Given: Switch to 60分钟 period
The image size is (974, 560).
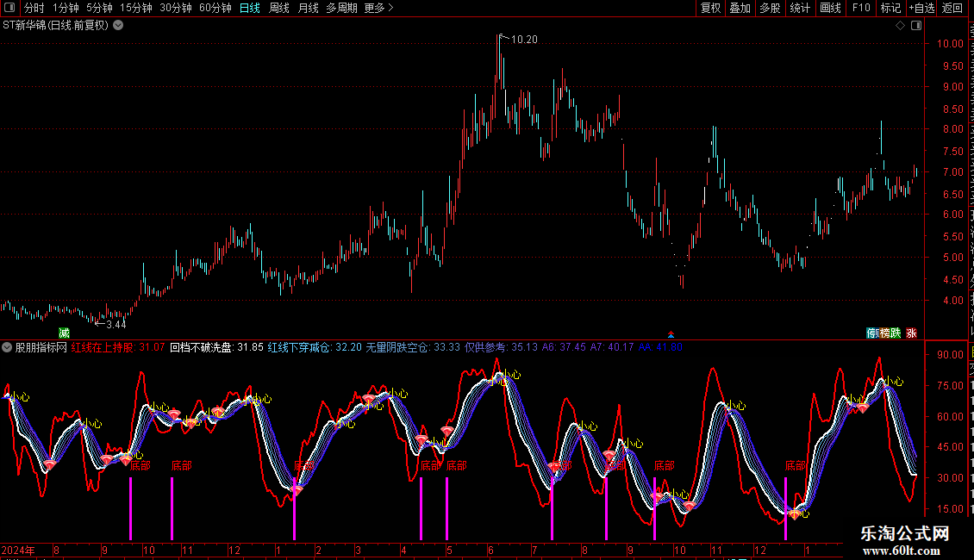Looking at the screenshot, I should pyautogui.click(x=215, y=8).
